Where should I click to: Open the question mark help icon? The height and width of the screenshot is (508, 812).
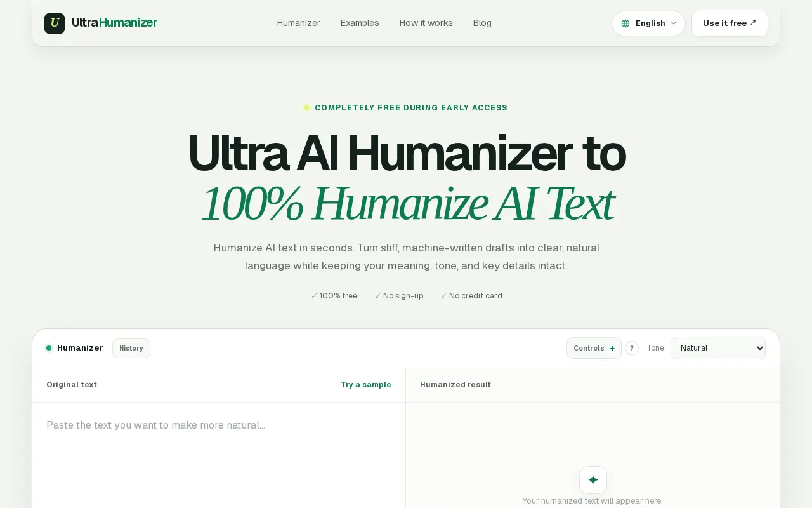point(632,348)
